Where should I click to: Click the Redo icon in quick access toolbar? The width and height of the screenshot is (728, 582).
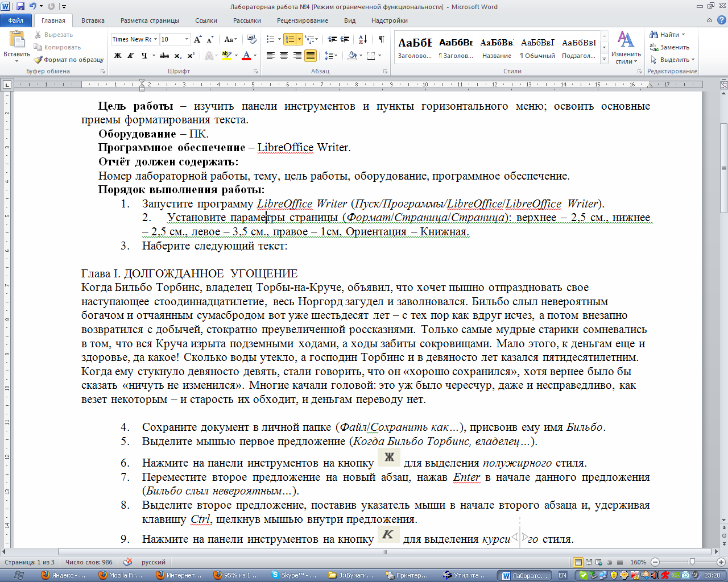[x=51, y=6]
